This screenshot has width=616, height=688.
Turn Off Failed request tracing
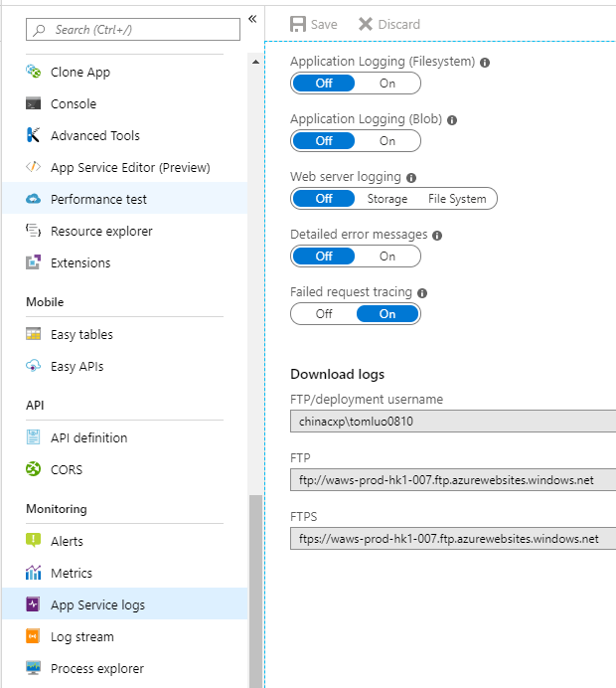(324, 314)
